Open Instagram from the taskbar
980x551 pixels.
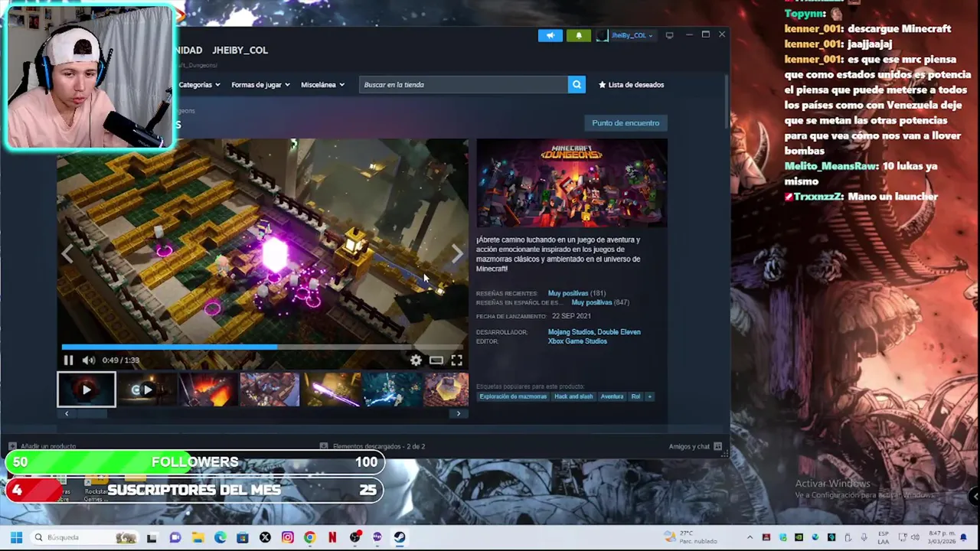coord(287,537)
